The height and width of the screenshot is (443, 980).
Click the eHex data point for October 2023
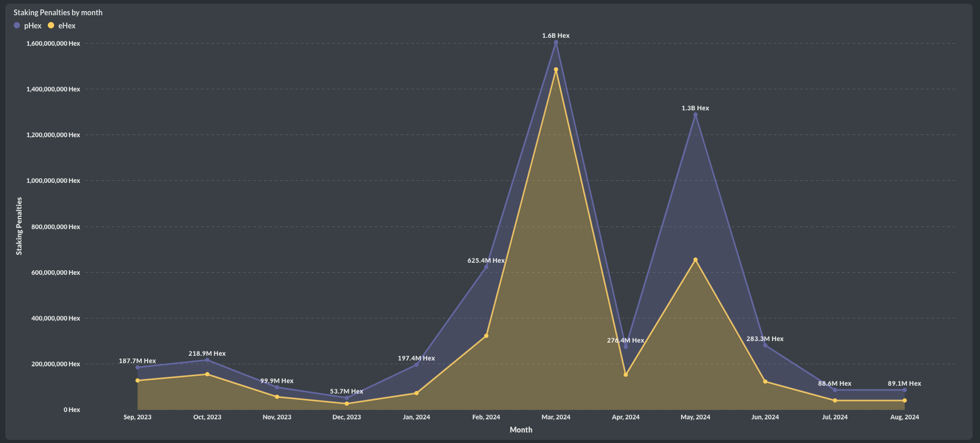coord(207,374)
